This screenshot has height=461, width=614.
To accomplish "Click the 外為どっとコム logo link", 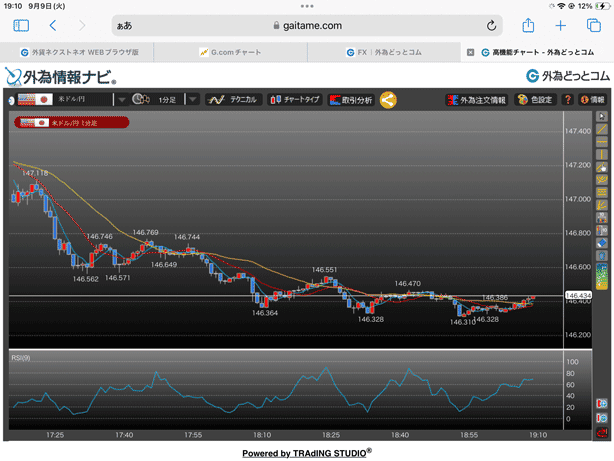I will click(x=567, y=75).
